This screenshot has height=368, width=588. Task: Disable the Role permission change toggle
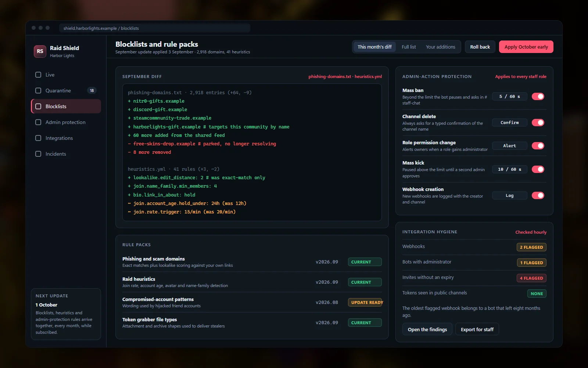point(538,146)
